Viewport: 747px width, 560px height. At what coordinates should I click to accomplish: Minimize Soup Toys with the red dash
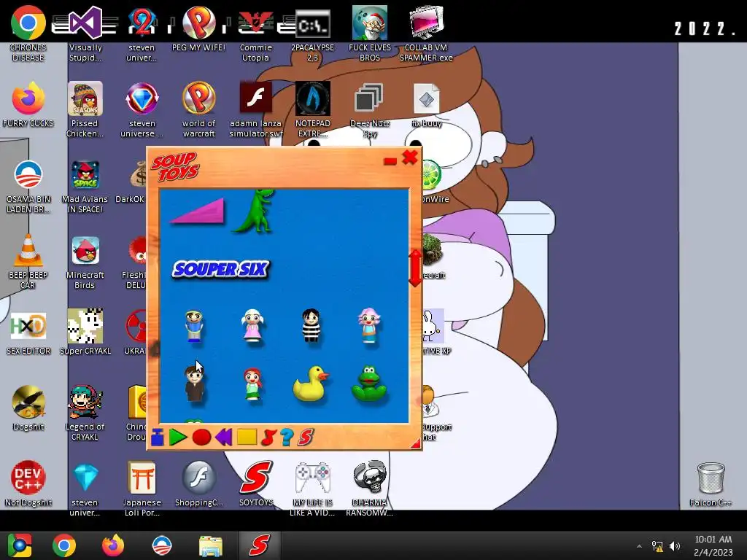tap(390, 161)
